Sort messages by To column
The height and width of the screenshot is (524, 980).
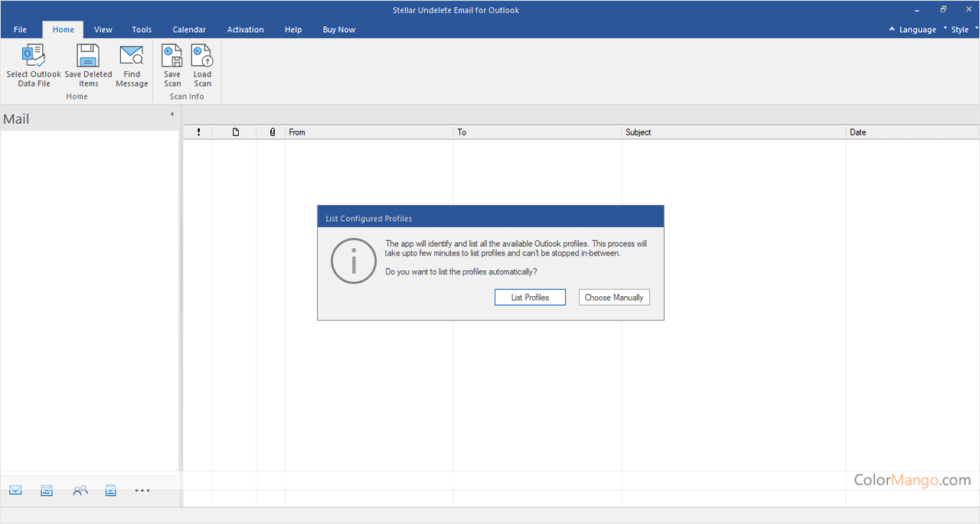[537, 132]
